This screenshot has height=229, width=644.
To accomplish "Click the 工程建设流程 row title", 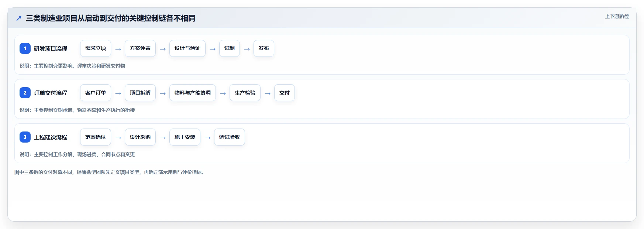I will tap(51, 137).
